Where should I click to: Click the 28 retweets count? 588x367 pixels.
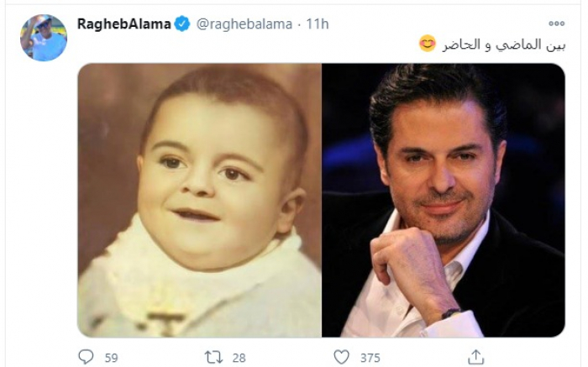coord(239,358)
